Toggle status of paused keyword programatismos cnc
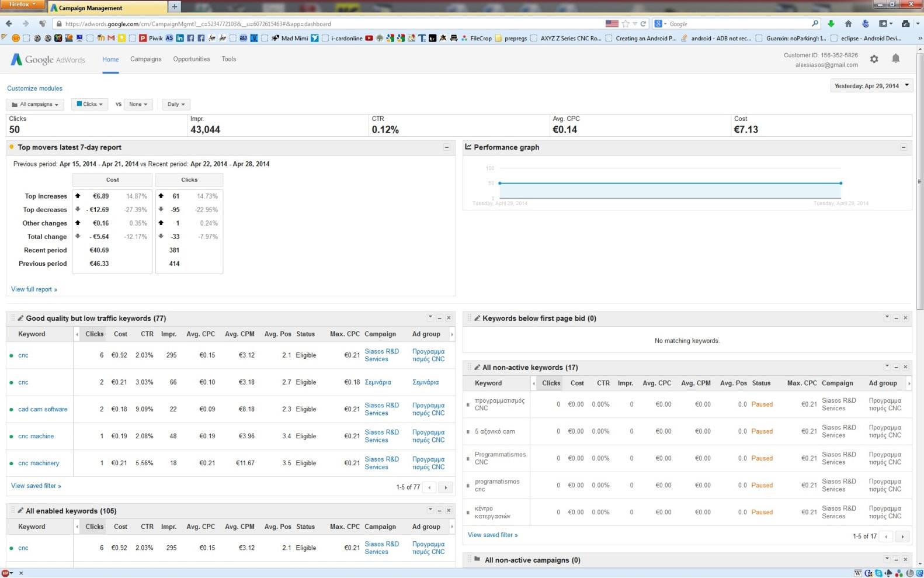 468,485
